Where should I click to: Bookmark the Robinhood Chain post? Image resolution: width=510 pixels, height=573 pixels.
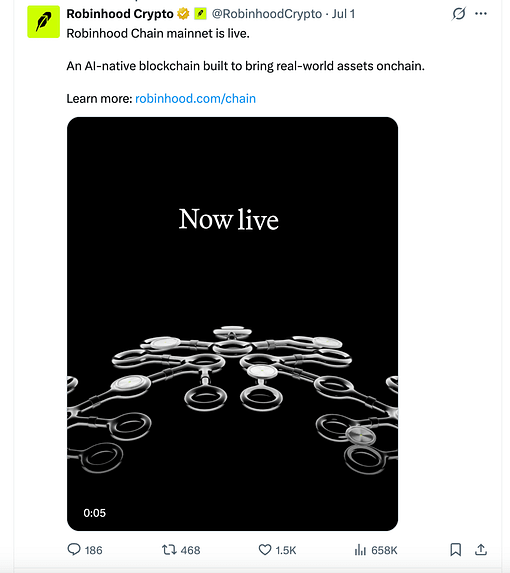456,550
